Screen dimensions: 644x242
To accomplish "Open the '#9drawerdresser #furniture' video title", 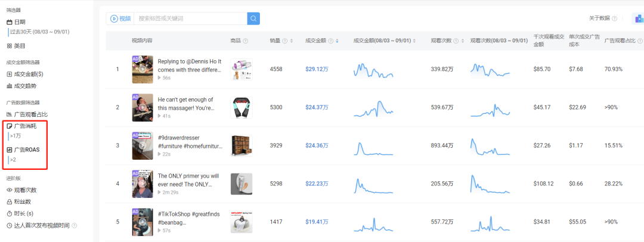I will click(x=190, y=142).
